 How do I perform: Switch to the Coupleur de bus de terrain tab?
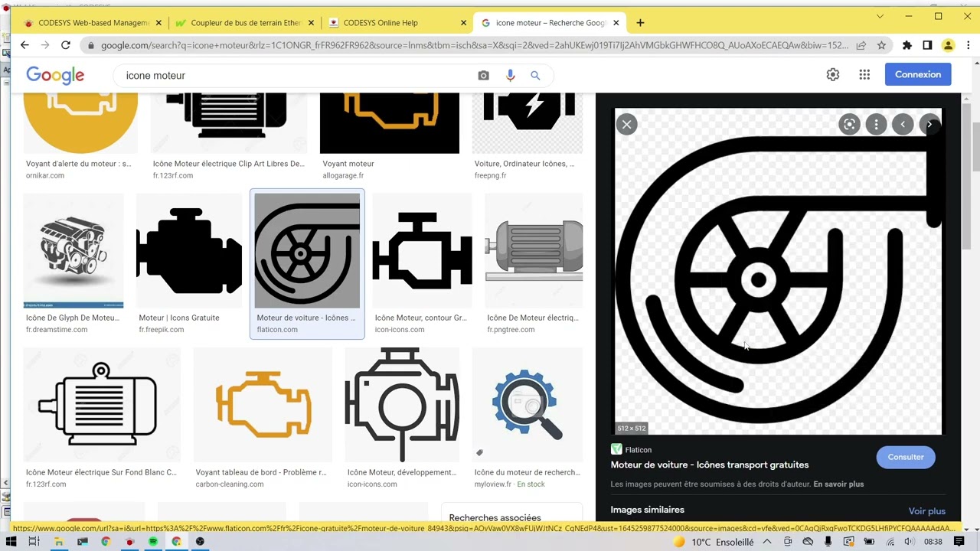click(245, 23)
